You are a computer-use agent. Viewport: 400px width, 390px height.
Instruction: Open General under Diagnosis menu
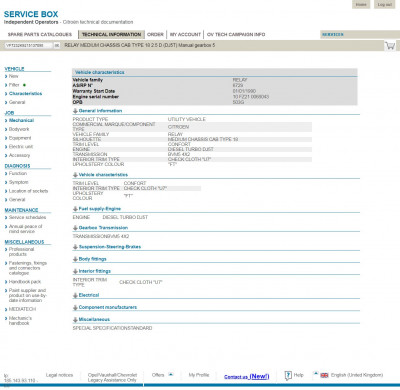coord(17,200)
